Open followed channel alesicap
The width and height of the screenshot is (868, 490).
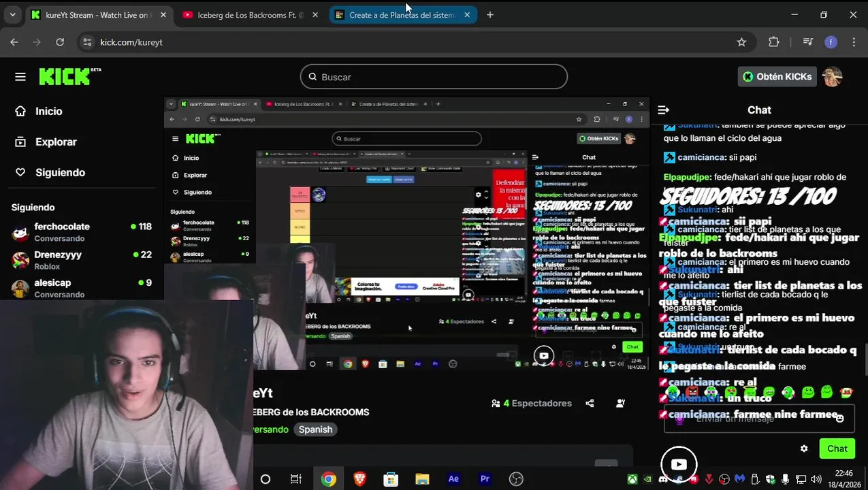82,288
